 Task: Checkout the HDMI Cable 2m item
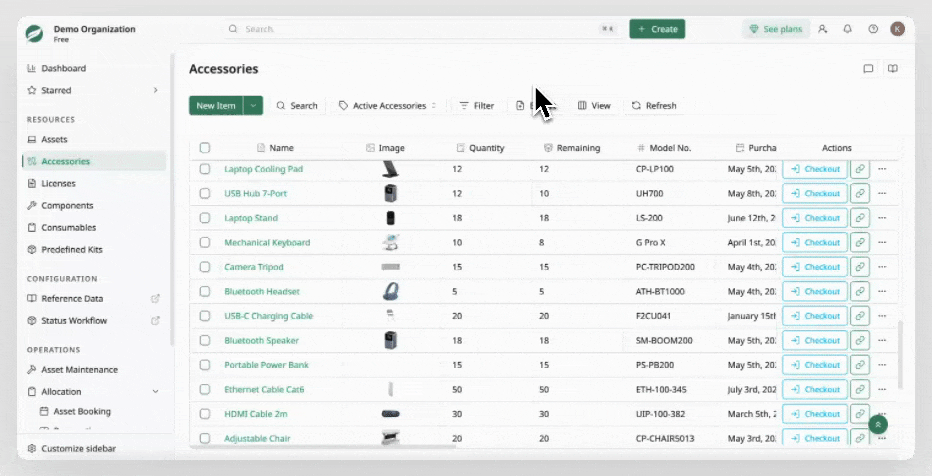(815, 414)
